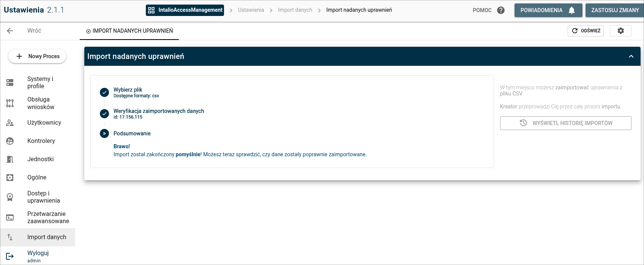
Task: Click the Nowy Proces button
Action: [37, 56]
